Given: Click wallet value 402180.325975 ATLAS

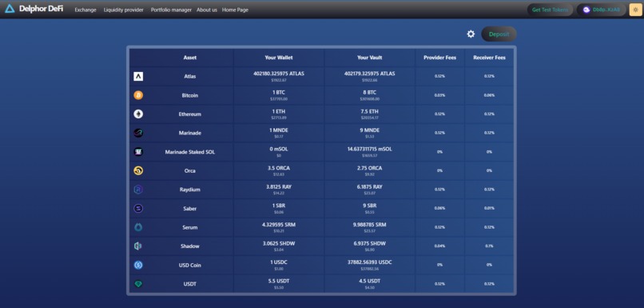Looking at the screenshot, I should (279, 74).
